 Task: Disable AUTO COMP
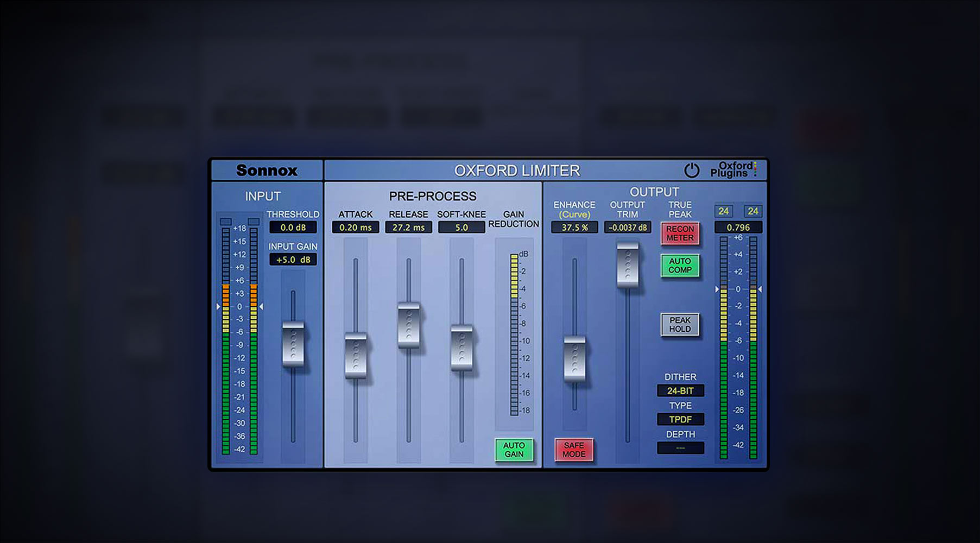point(680,266)
